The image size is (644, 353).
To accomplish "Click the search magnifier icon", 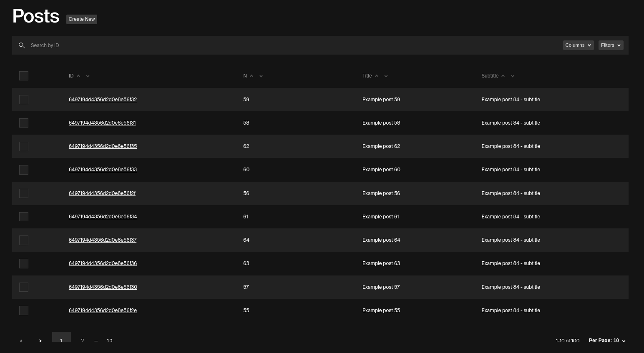I will click(22, 45).
